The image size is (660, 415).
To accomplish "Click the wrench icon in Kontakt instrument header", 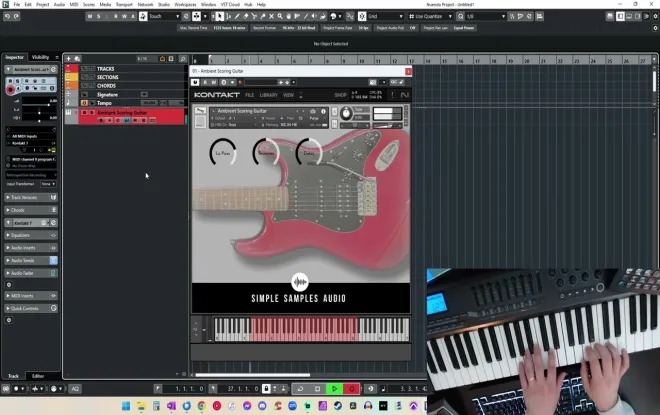I will pos(200,111).
